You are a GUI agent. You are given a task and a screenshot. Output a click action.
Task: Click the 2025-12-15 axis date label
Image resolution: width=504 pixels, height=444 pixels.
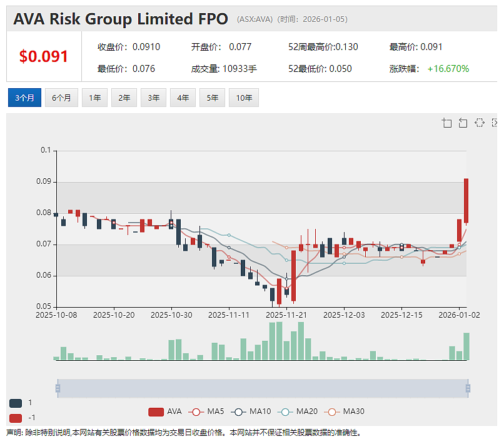click(401, 315)
